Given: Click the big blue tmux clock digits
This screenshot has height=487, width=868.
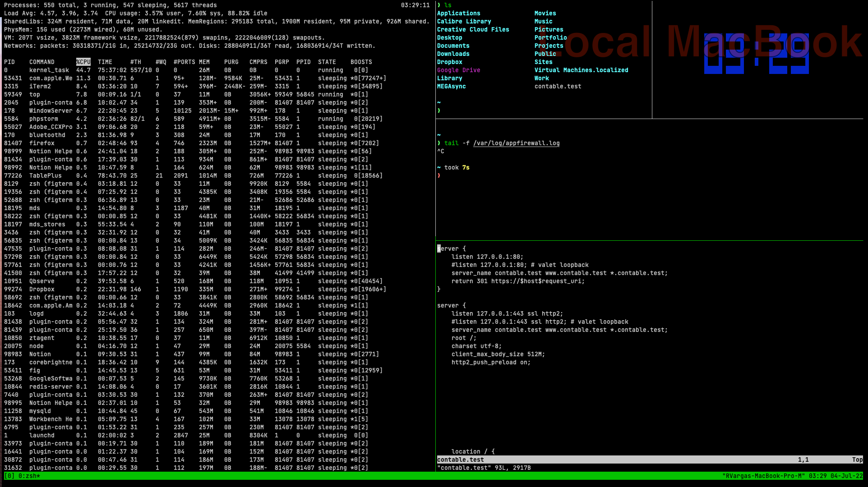Looking at the screenshot, I should [x=757, y=53].
